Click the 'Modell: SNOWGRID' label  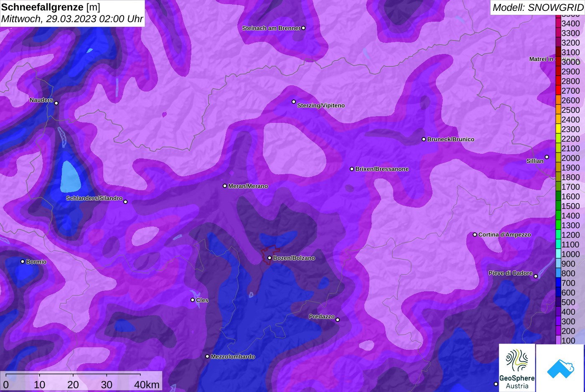coord(538,8)
